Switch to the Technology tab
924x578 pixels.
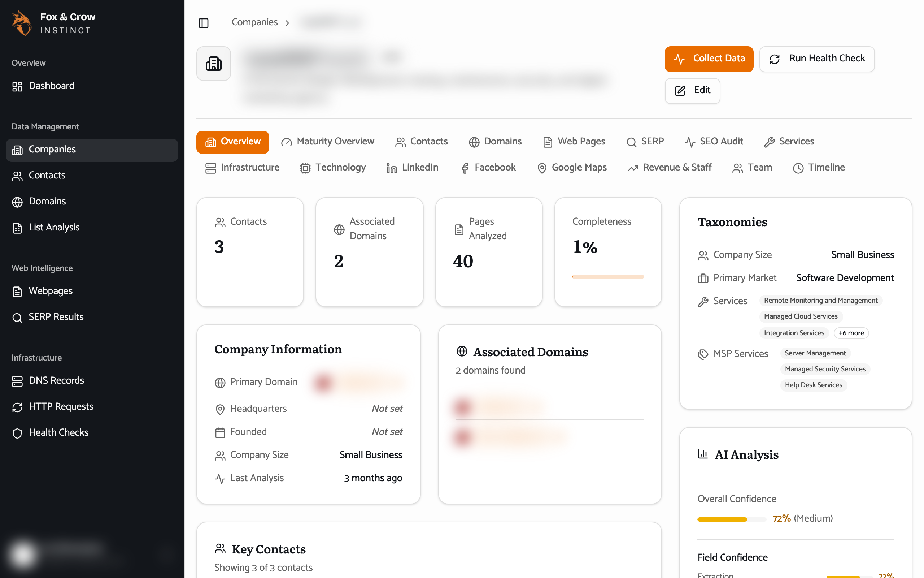[333, 168]
